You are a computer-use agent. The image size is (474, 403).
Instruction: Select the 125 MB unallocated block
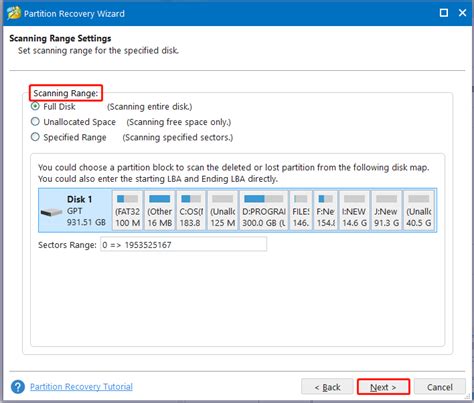223,210
